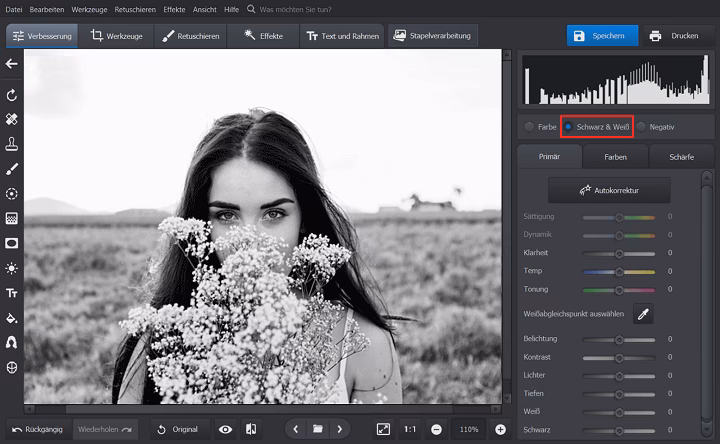Toggle the eye preview of original
The image size is (720, 444).
click(226, 429)
